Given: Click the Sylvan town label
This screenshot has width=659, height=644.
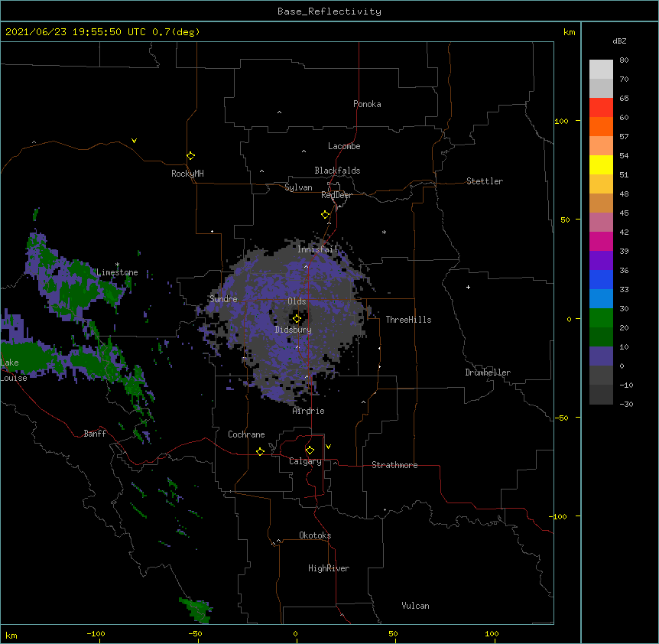Looking at the screenshot, I should 298,187.
